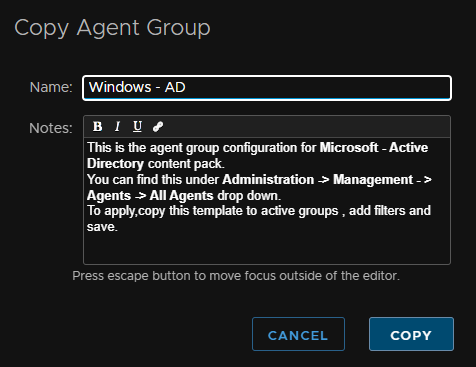Viewport: 476px width, 367px height.
Task: Click the word "Administration" in the notes
Action: point(268,179)
